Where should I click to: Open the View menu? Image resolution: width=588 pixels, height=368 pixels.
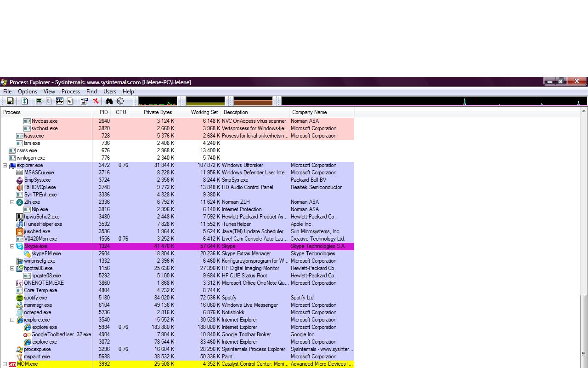[49, 92]
